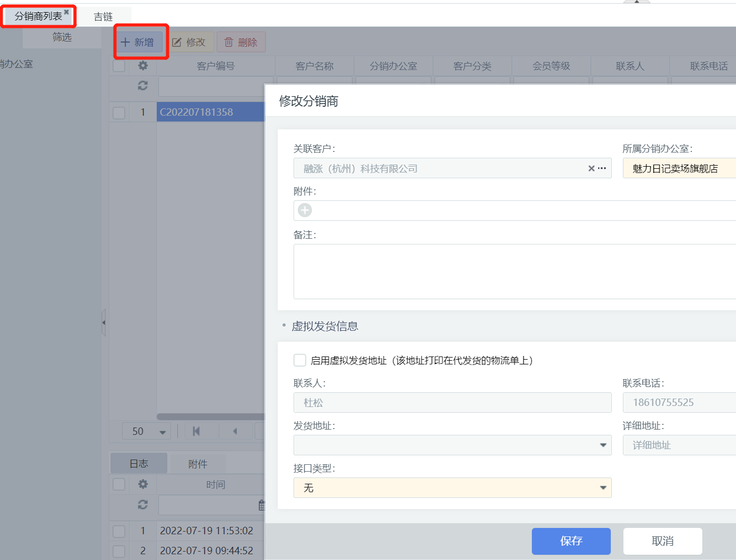Open the page size 50 dropdown
The width and height of the screenshot is (736, 560).
(147, 432)
